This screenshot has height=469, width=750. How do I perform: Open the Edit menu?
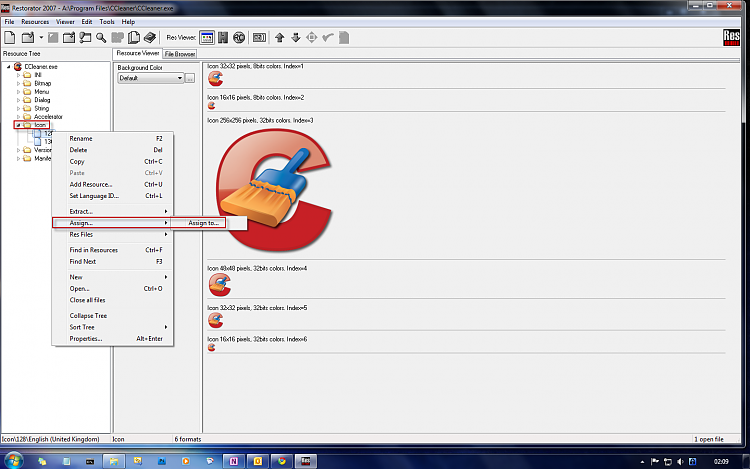tap(87, 22)
